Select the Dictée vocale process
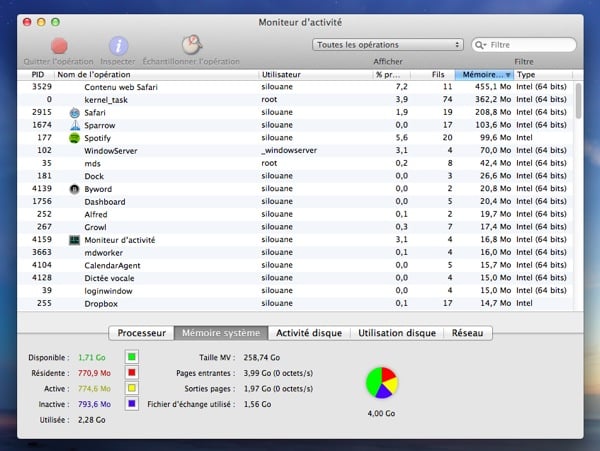600x451 pixels. click(x=295, y=278)
